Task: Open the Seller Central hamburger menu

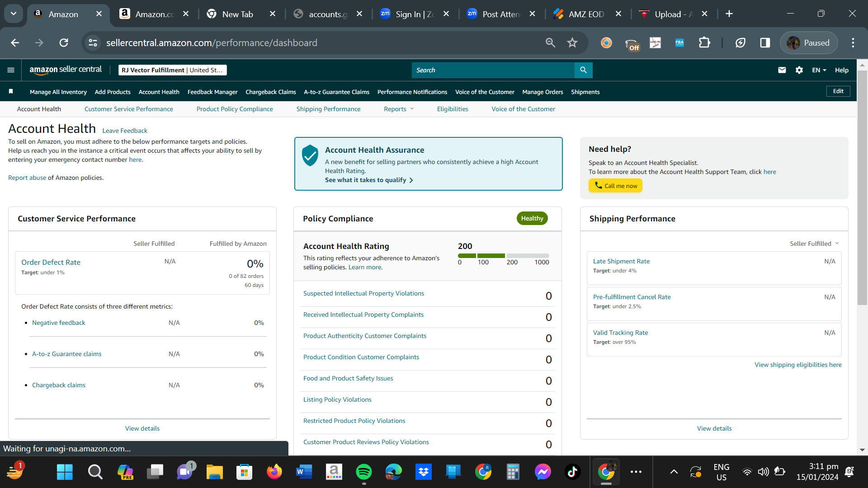Action: 11,70
